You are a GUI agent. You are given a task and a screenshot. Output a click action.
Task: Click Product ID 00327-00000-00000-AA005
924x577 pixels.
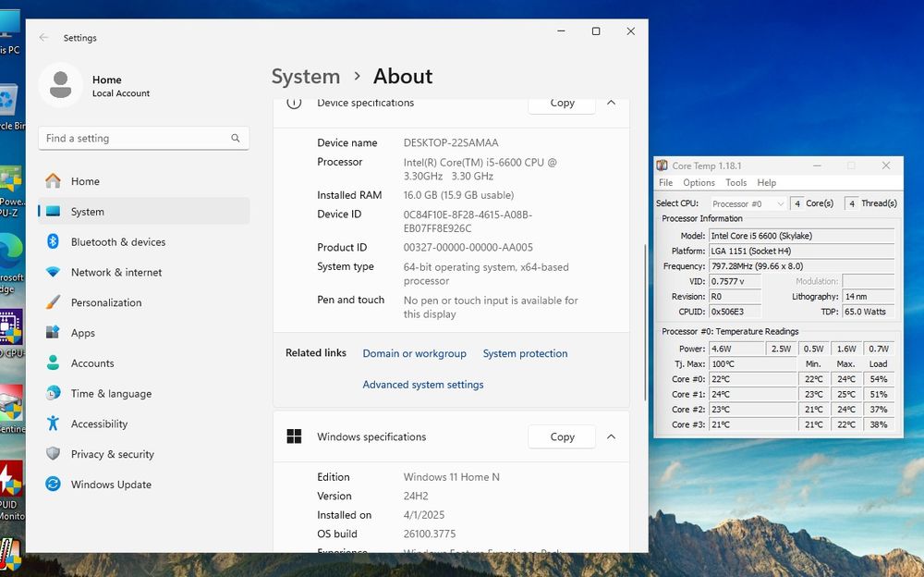coord(468,247)
